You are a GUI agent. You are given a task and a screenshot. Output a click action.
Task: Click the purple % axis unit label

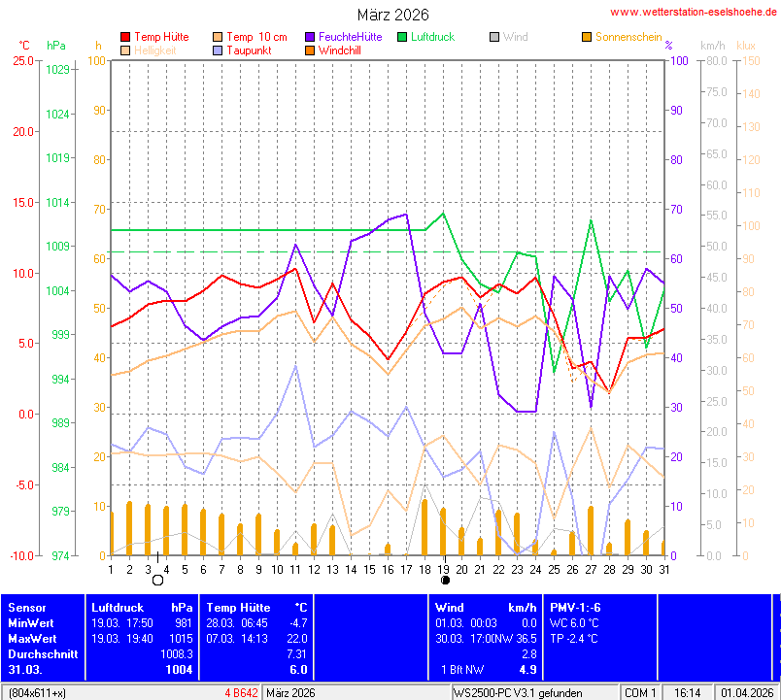[669, 46]
